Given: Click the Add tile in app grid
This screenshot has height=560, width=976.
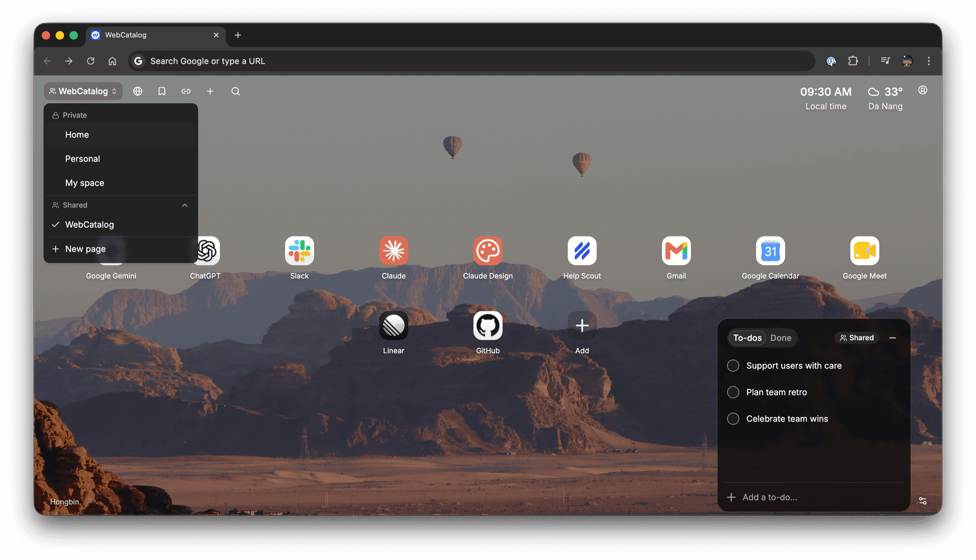Looking at the screenshot, I should click(582, 326).
